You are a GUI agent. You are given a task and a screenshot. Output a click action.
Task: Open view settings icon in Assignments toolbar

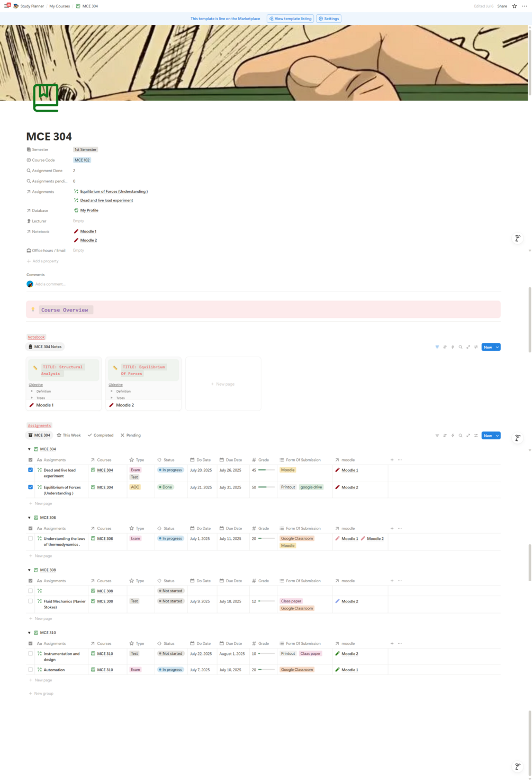(476, 436)
